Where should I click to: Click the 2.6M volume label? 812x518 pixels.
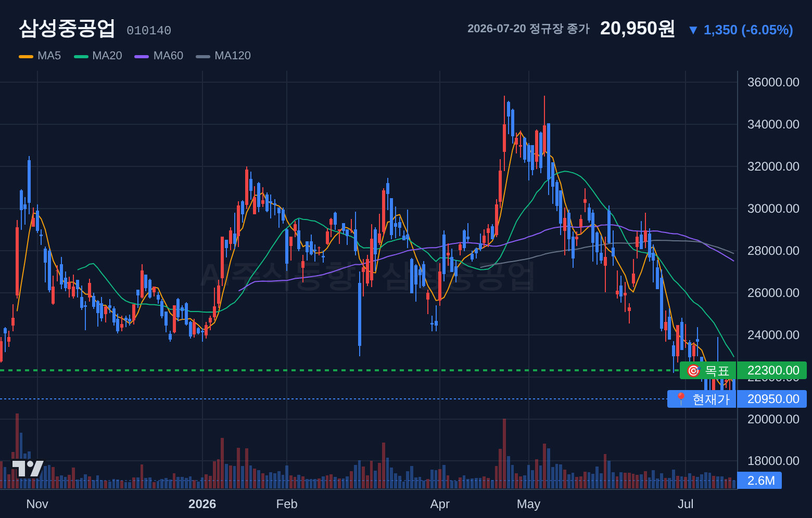coord(760,481)
